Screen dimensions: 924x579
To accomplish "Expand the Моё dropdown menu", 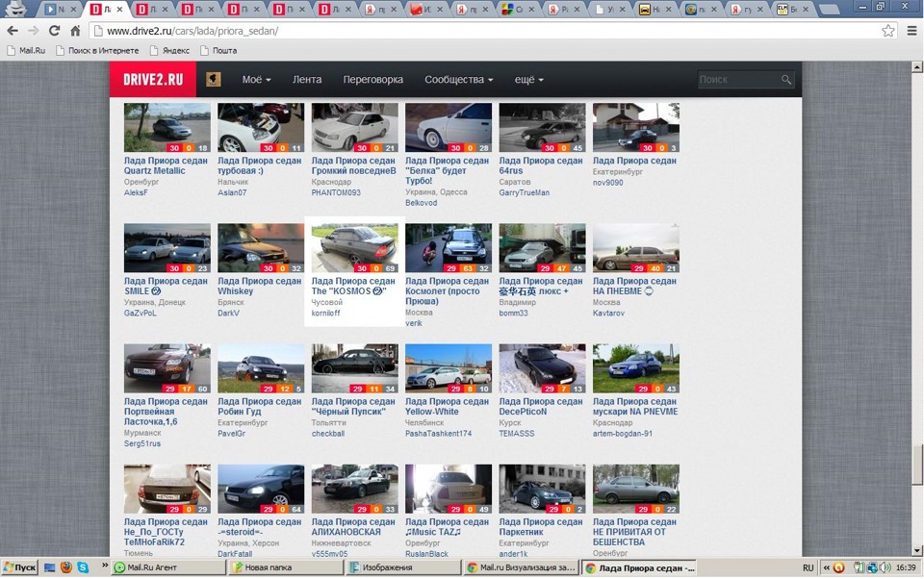I will pos(256,80).
